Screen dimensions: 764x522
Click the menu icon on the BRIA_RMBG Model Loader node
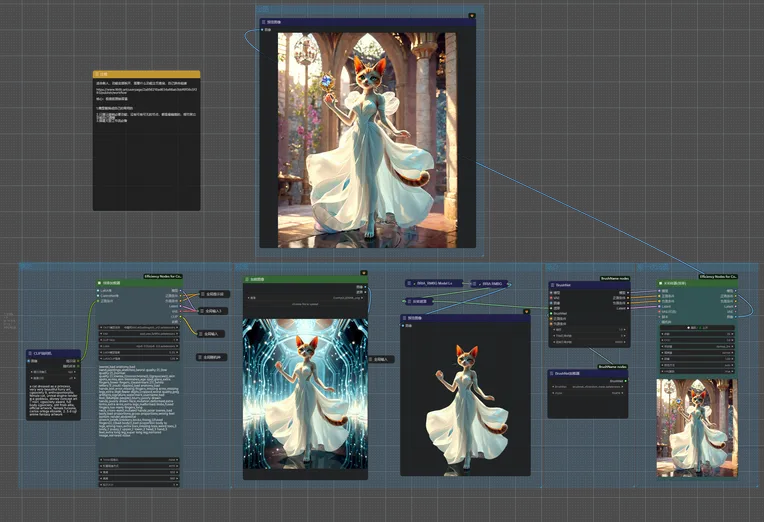tap(409, 283)
